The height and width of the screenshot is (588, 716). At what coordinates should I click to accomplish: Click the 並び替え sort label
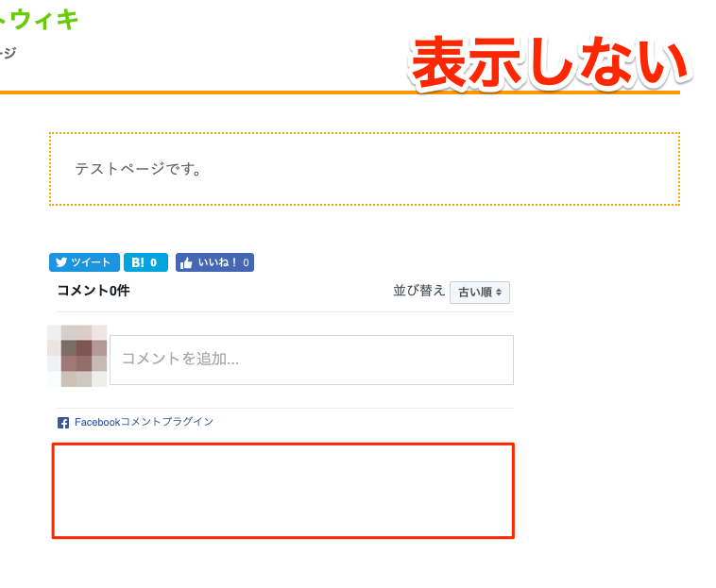(418, 291)
